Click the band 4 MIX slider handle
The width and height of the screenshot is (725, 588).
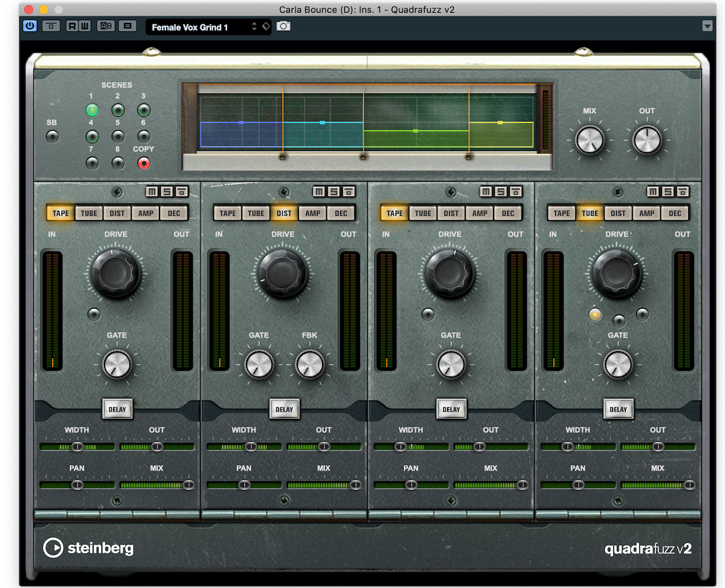tap(689, 485)
